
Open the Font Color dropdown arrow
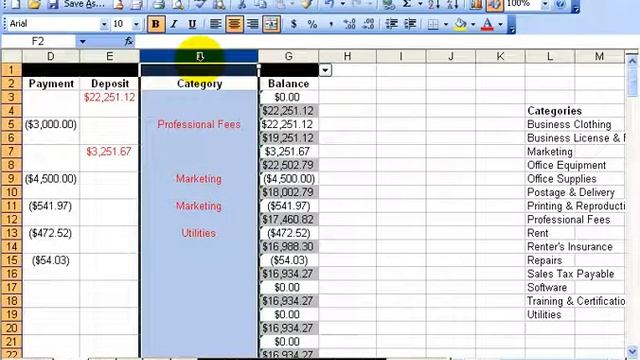[500, 24]
